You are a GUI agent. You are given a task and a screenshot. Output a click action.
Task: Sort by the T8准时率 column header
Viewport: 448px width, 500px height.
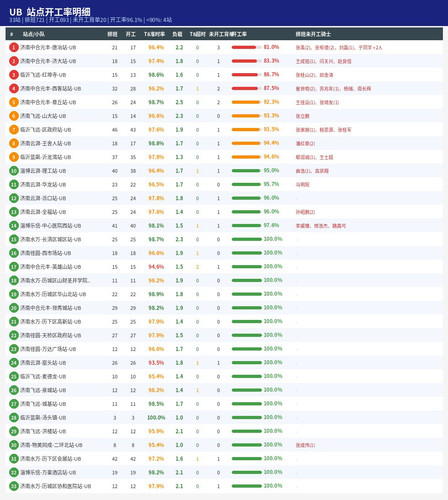pos(154,34)
